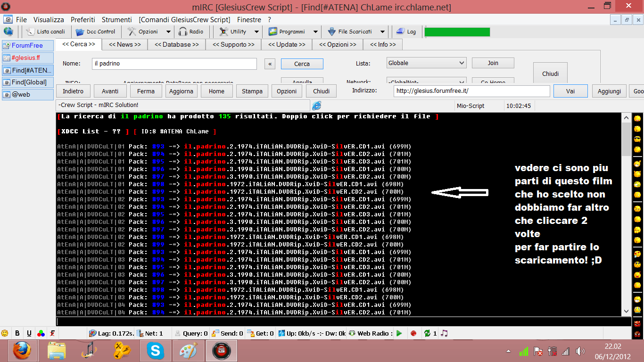The height and width of the screenshot is (362, 644).
Task: Click the Cerca search button
Action: pos(302,64)
